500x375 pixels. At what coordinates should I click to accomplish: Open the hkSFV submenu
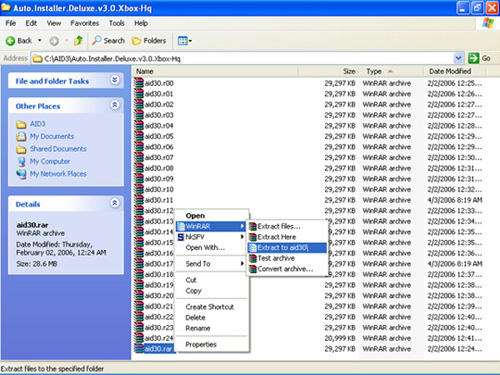click(x=212, y=237)
